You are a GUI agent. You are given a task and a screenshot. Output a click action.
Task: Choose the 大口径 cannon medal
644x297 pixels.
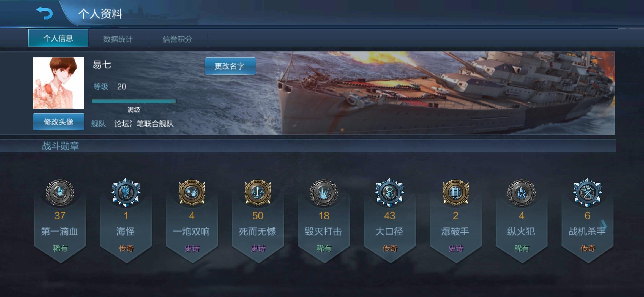pos(390,193)
